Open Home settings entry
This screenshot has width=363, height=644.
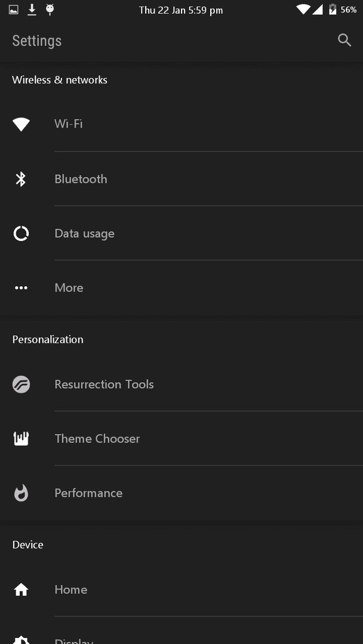coord(181,590)
